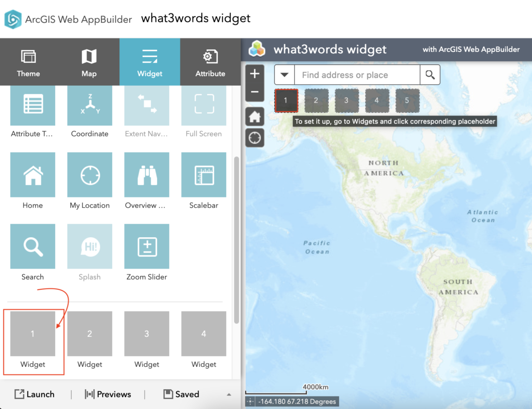Click the zoom out minus button

click(255, 92)
